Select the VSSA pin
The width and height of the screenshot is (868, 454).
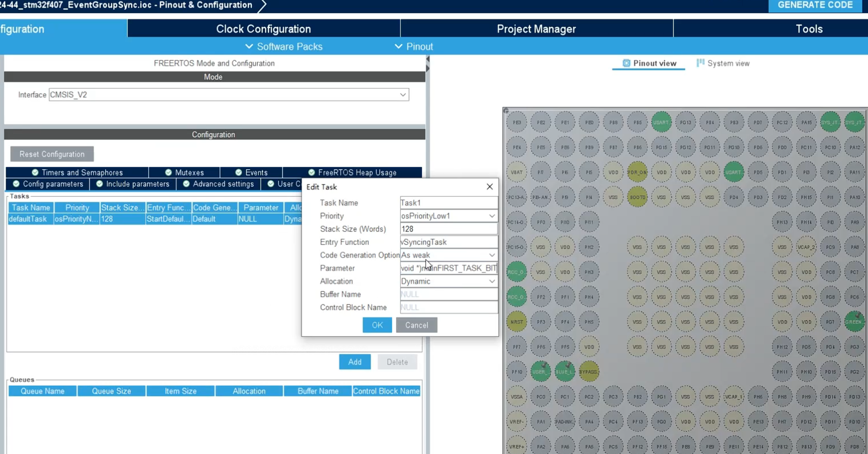point(517,397)
